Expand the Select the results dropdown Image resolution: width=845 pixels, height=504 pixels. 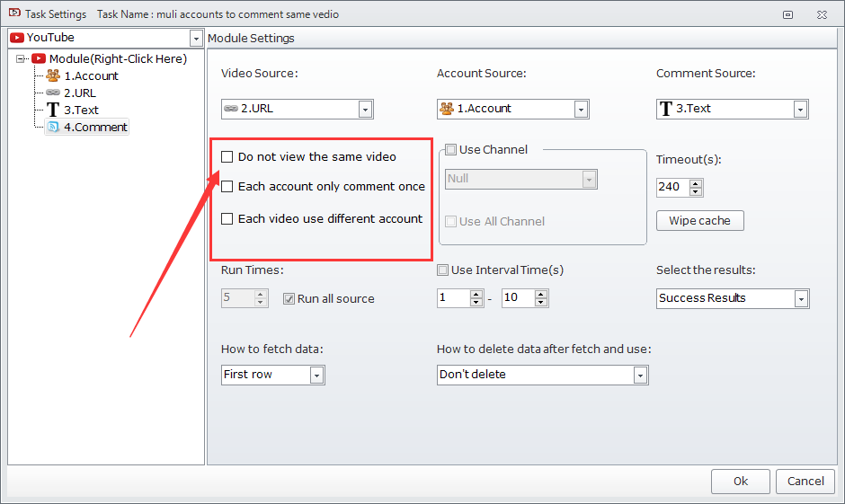coord(801,298)
